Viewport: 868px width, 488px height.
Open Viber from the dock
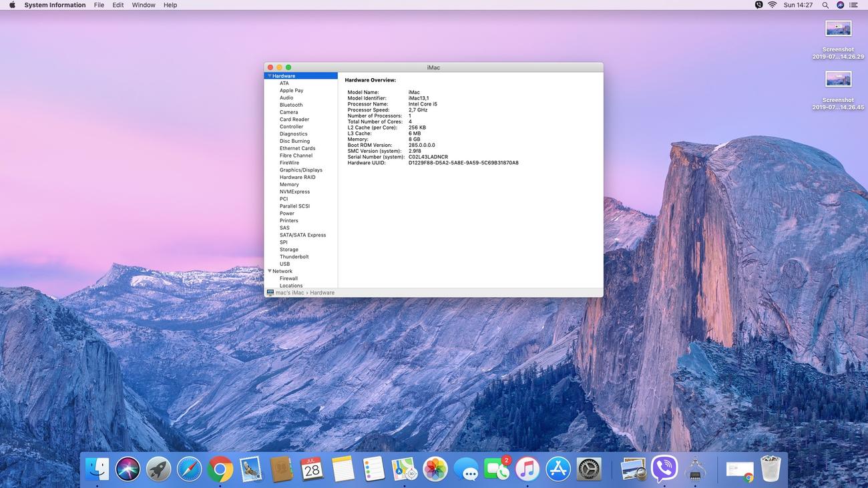coord(664,469)
